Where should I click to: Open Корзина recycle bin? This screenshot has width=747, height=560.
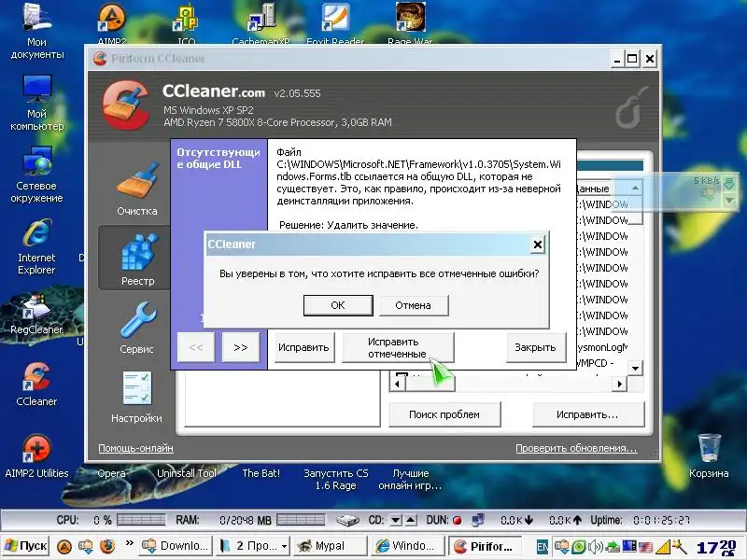[709, 456]
